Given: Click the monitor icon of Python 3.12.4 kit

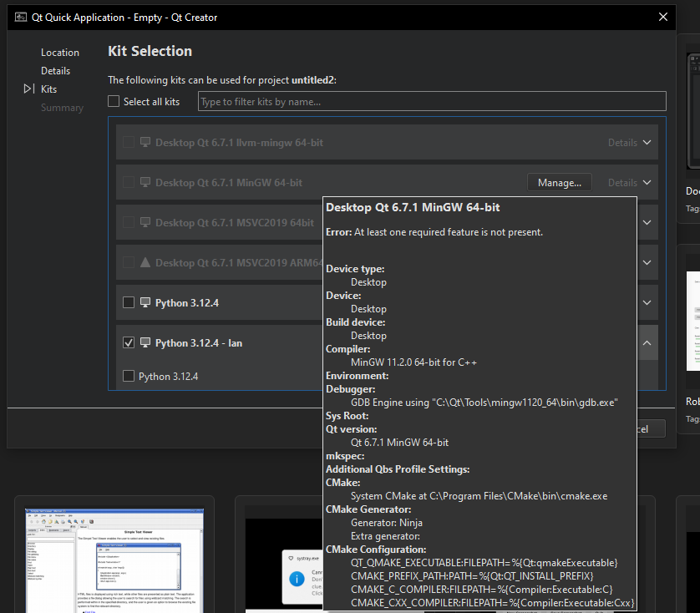Looking at the screenshot, I should [x=145, y=302].
